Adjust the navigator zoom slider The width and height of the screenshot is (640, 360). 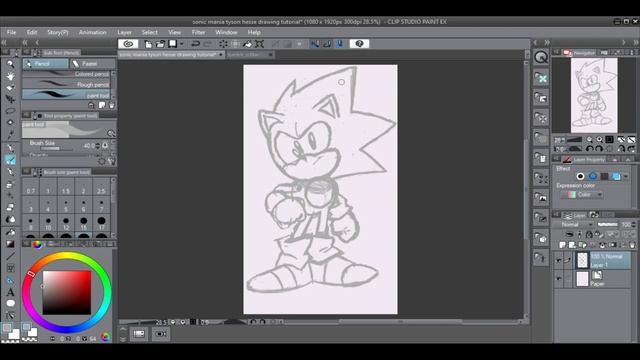pos(574,140)
